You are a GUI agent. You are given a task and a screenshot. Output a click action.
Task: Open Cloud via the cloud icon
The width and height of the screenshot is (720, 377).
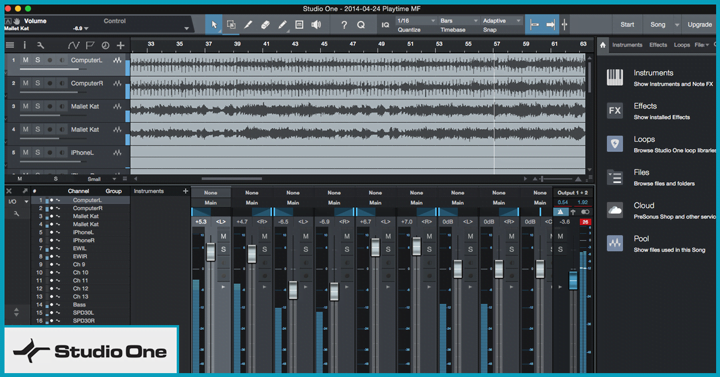point(615,210)
